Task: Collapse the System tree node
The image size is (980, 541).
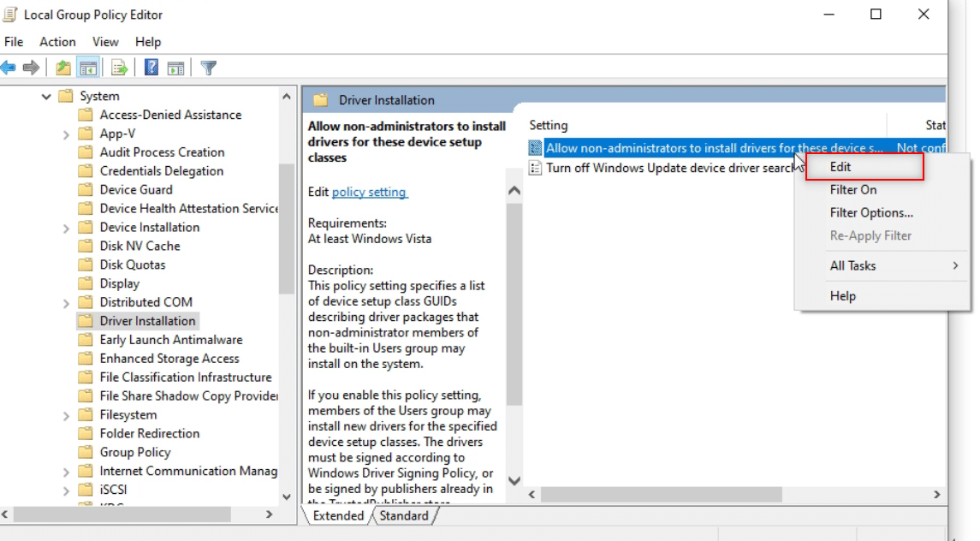Action: click(45, 97)
